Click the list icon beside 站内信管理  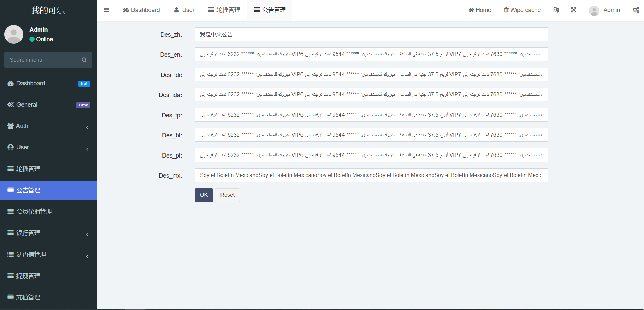point(11,255)
